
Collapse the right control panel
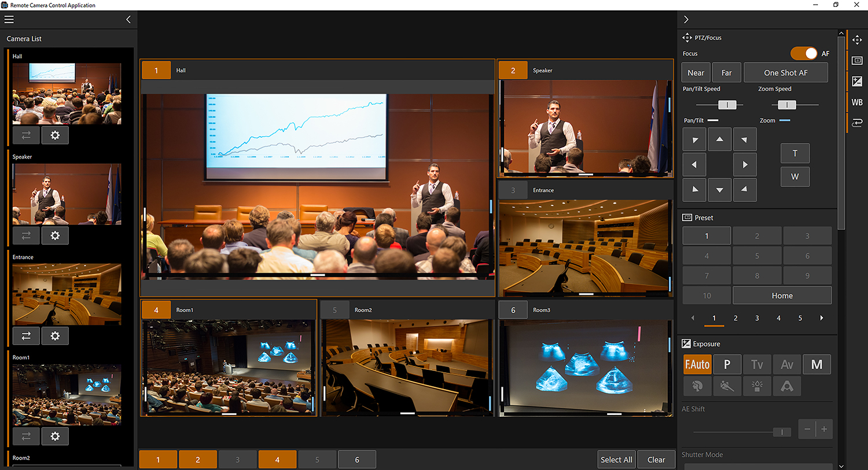click(686, 19)
